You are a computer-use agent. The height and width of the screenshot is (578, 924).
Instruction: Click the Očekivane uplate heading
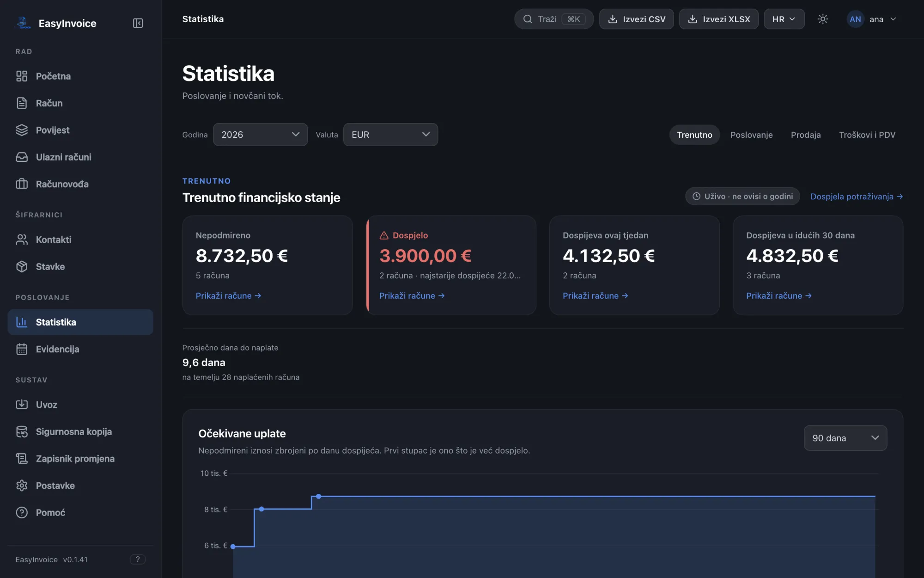[x=242, y=434]
